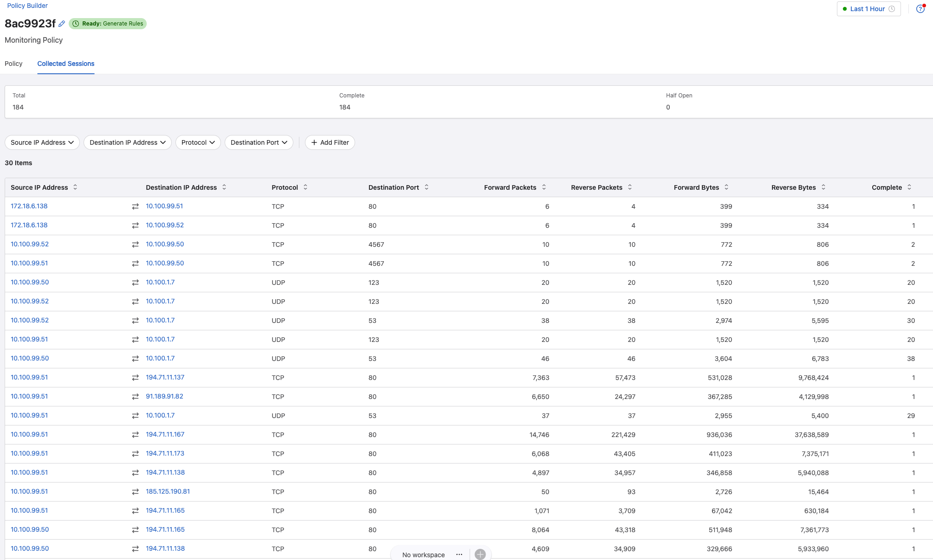Open the Destination Port filter dropdown
Viewport: 933px width, 560px height.
(259, 142)
